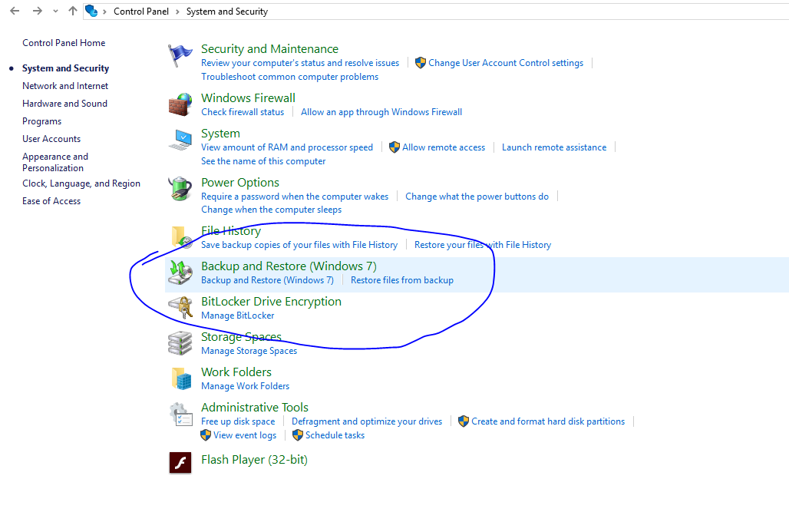Open Hardware and Sound category
The image size is (789, 532).
[64, 103]
